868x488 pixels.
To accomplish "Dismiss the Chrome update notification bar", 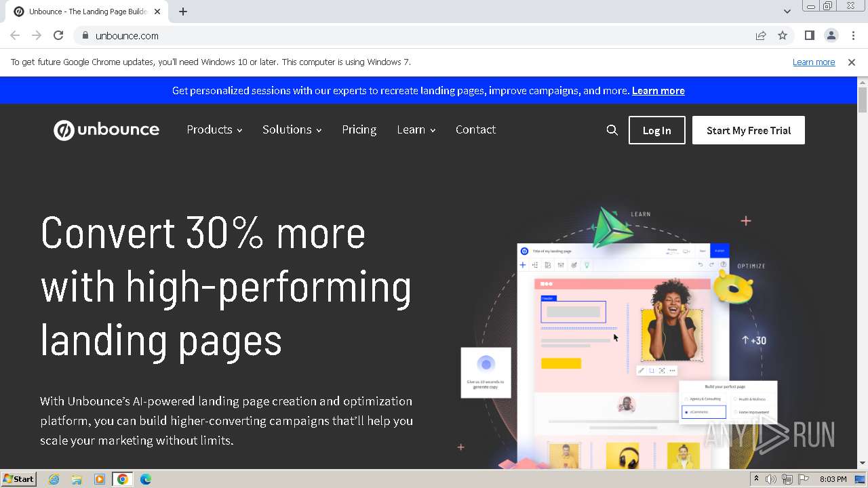I will coord(852,62).
